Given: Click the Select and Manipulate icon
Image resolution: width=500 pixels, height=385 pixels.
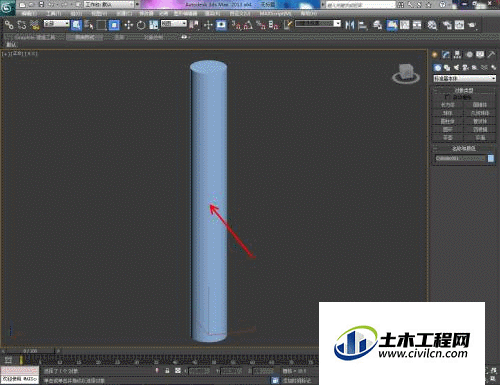Looking at the screenshot, I should click(x=208, y=25).
